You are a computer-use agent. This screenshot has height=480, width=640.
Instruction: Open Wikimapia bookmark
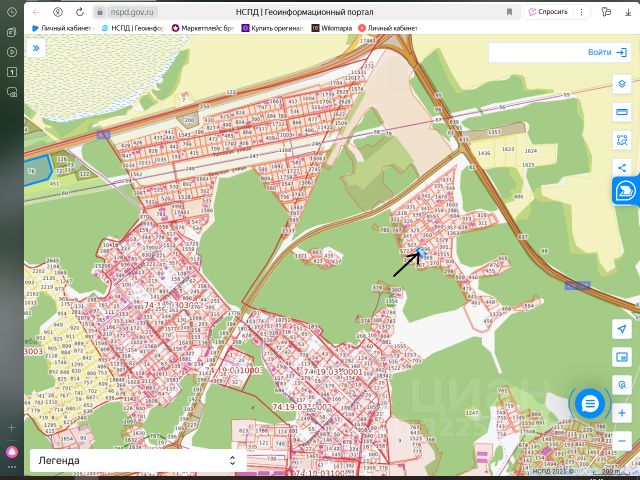[x=332, y=28]
